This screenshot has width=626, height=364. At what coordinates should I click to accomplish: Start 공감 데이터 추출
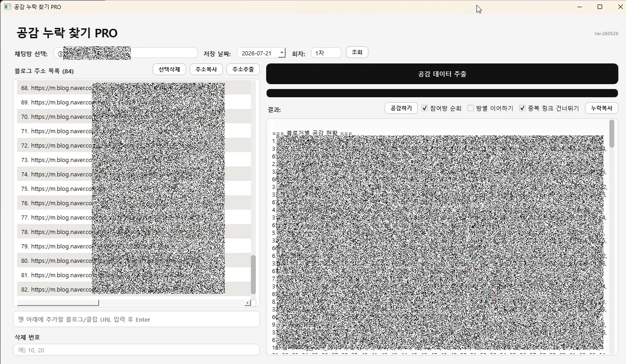pyautogui.click(x=442, y=74)
